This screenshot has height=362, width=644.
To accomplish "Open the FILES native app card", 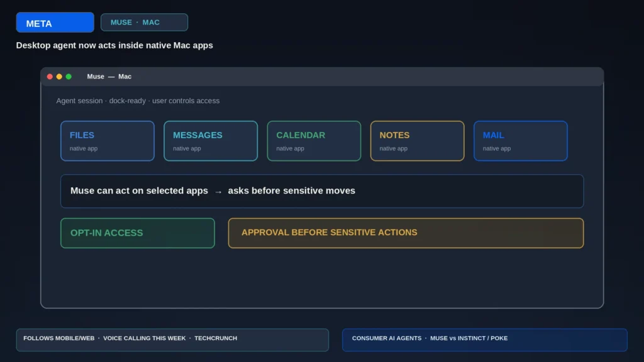I will (107, 141).
